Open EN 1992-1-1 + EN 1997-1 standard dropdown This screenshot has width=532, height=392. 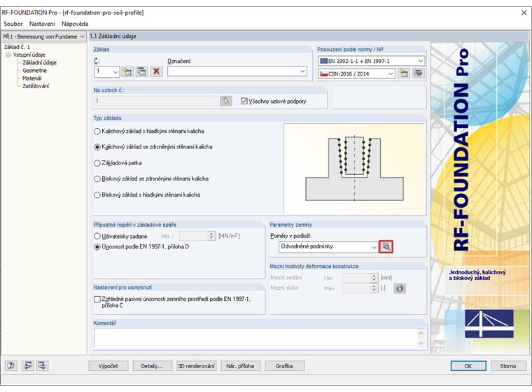(x=421, y=61)
